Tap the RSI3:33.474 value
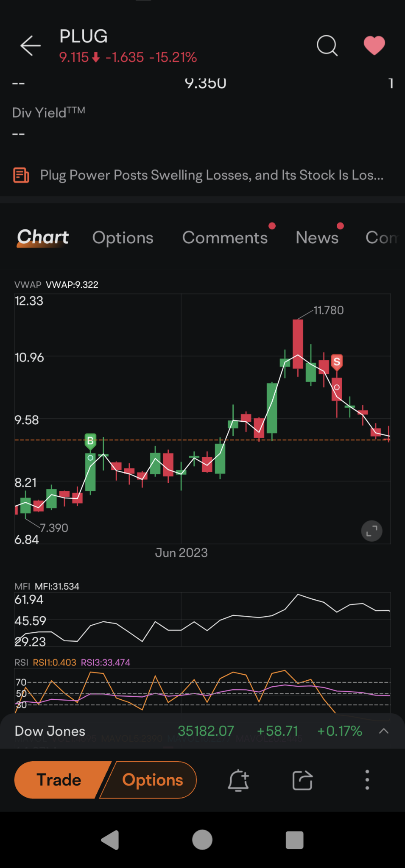 (106, 662)
